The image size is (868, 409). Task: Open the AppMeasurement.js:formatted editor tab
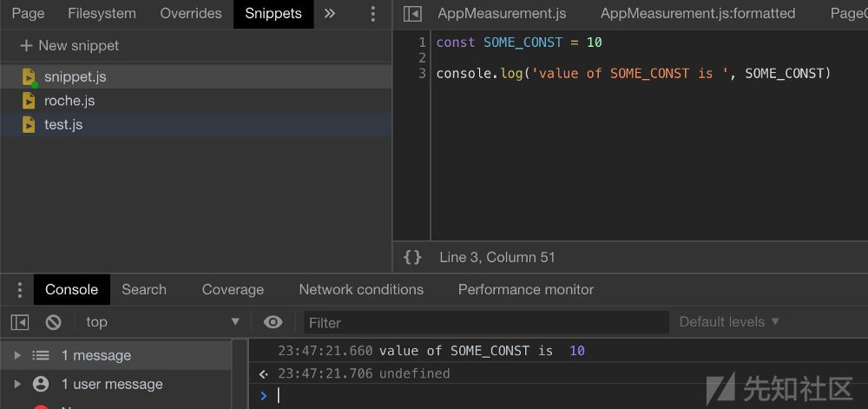[698, 14]
